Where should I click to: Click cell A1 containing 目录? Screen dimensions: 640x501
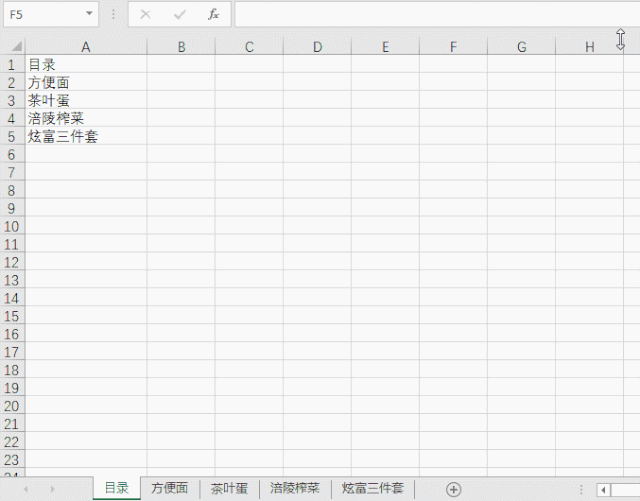pyautogui.click(x=85, y=64)
